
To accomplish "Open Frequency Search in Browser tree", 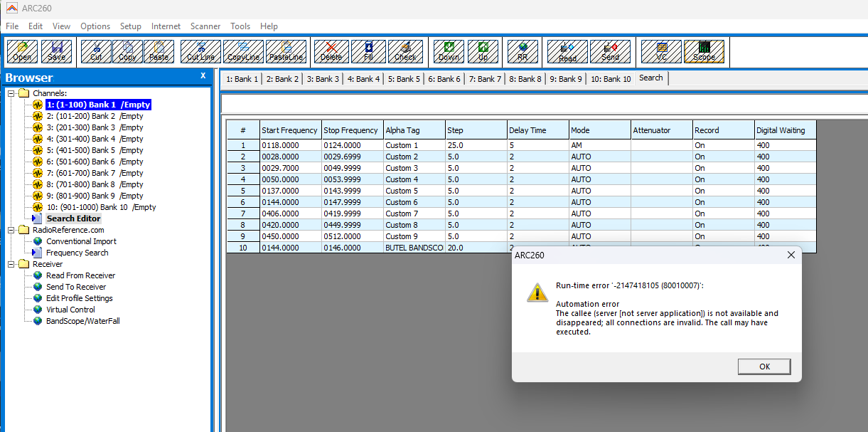I will (77, 253).
